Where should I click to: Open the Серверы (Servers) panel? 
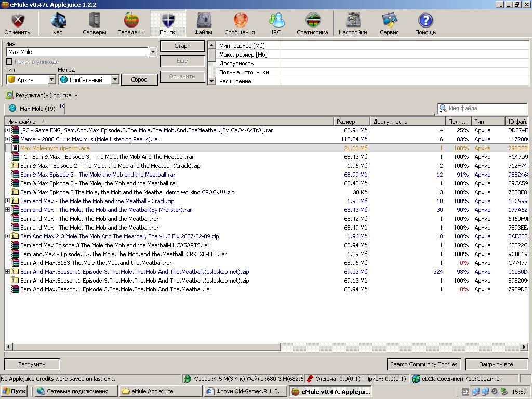point(94,24)
